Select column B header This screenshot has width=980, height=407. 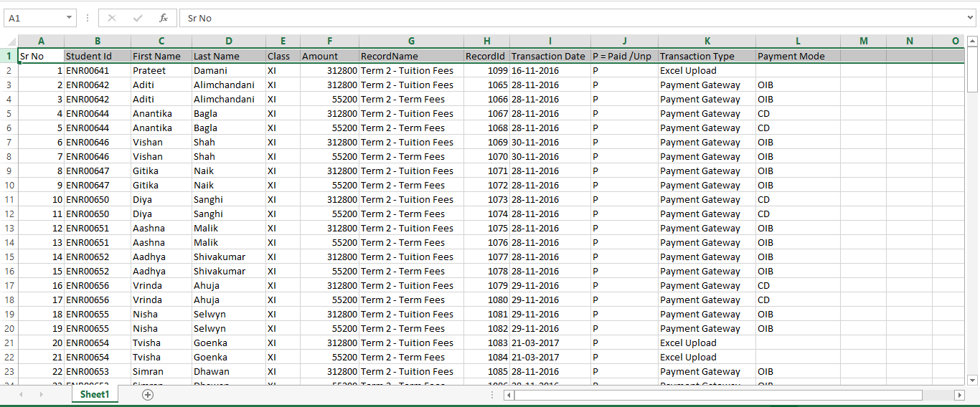98,41
